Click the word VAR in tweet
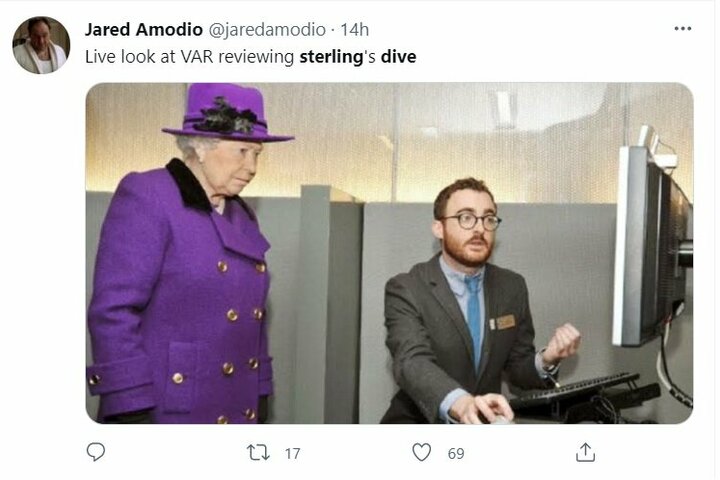The width and height of the screenshot is (720, 480). coord(197,57)
